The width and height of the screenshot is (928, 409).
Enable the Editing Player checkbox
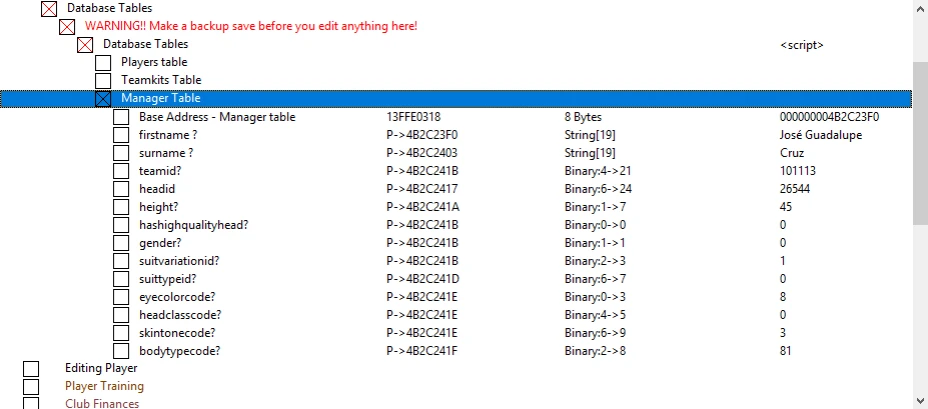[31, 369]
